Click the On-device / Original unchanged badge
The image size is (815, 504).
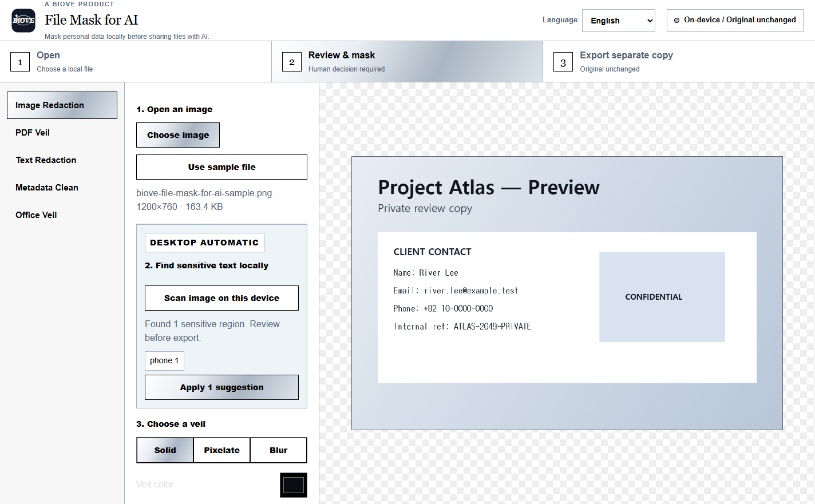click(x=735, y=20)
